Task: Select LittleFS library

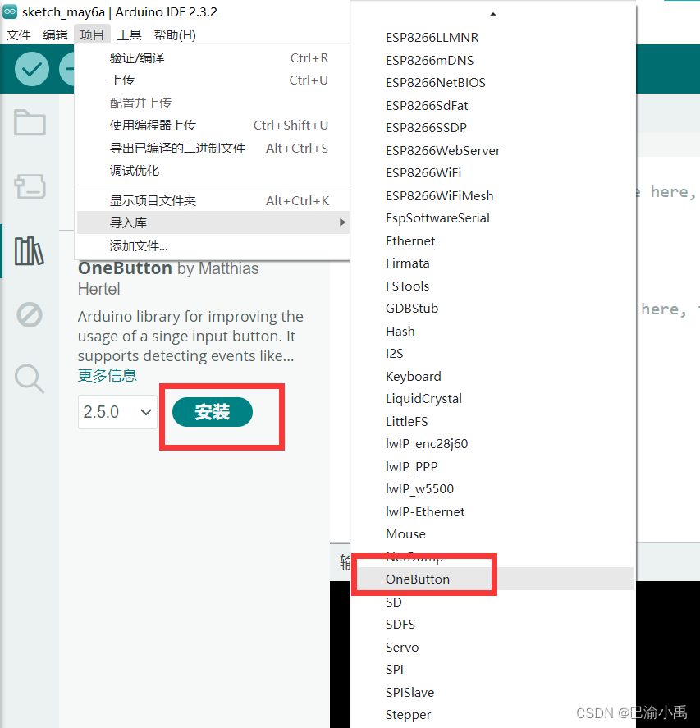Action: click(493, 422)
